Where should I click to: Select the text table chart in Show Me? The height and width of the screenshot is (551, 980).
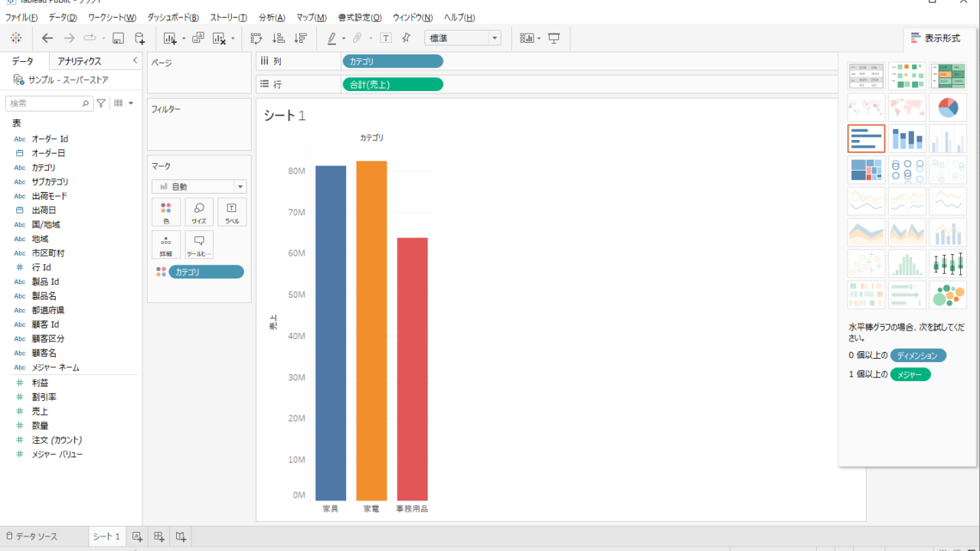point(867,77)
